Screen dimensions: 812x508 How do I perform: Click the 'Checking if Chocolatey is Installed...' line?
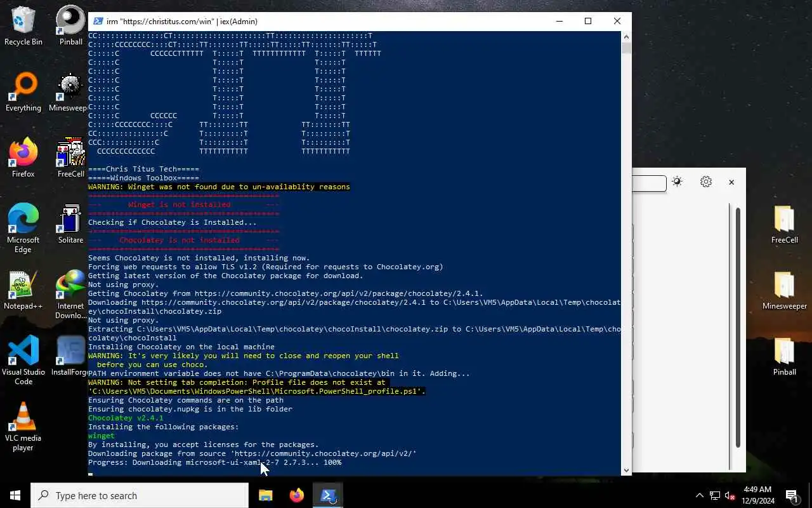pos(173,222)
